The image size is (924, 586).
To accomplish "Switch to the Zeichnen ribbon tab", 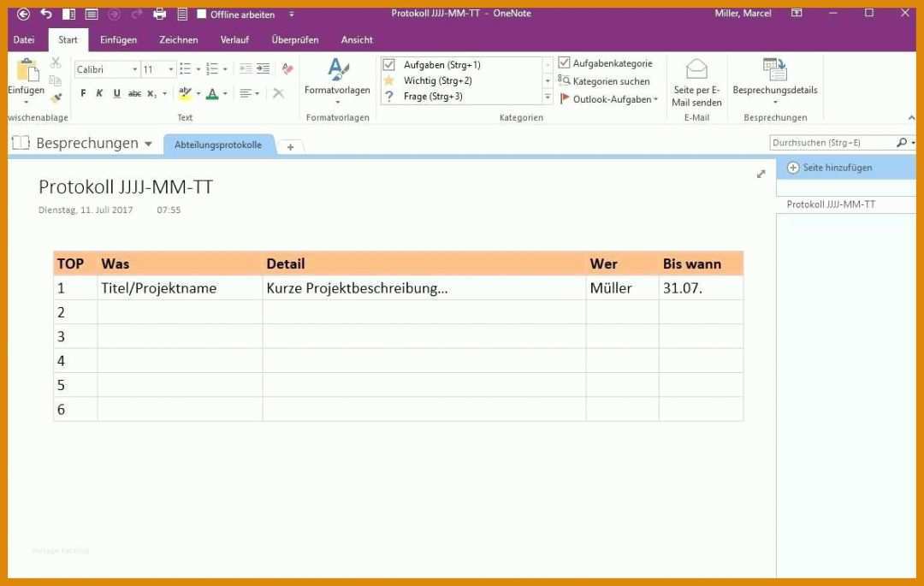I will [179, 40].
